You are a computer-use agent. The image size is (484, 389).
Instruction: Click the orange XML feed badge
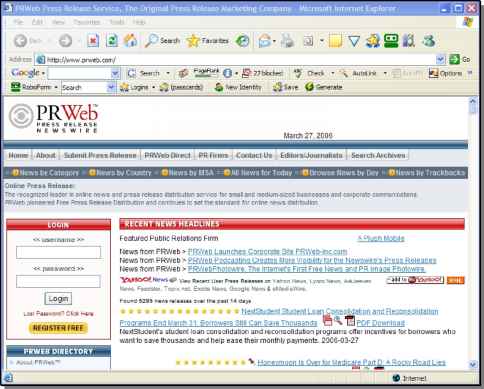coord(455,280)
